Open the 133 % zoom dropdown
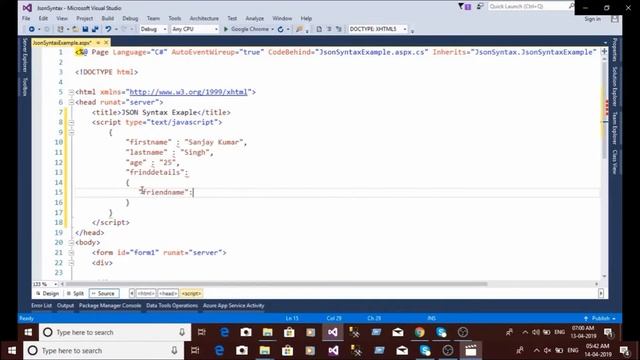Image resolution: width=640 pixels, height=360 pixels. click(x=45, y=284)
